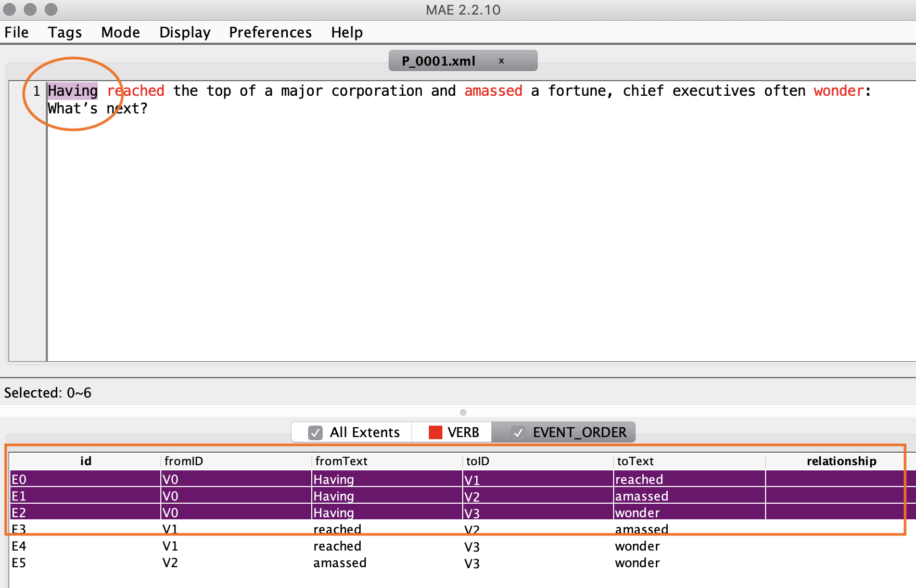Image resolution: width=916 pixels, height=588 pixels.
Task: Click the word 'corporation' in the document
Action: pos(377,91)
